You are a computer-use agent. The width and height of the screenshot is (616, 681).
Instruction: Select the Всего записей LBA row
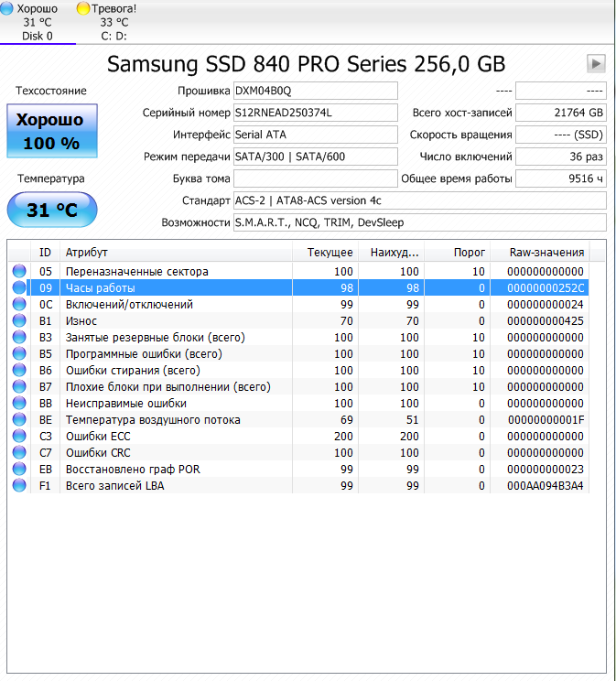point(299,486)
